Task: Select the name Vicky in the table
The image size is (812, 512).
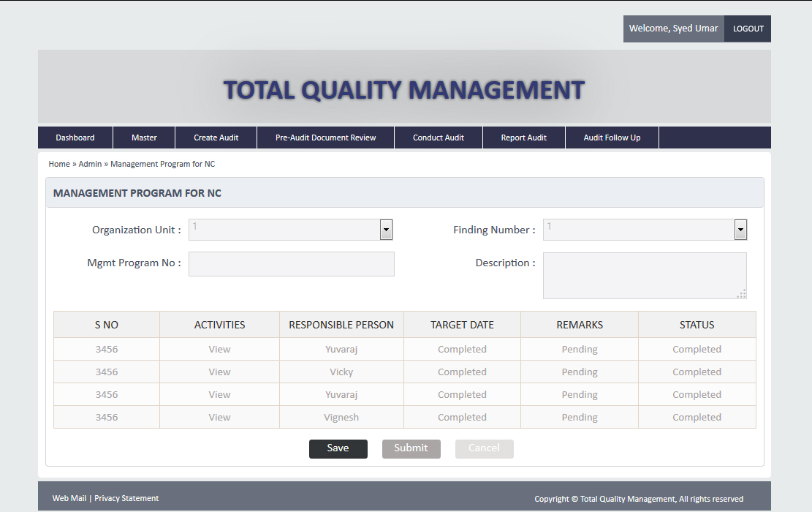Action: 341,372
